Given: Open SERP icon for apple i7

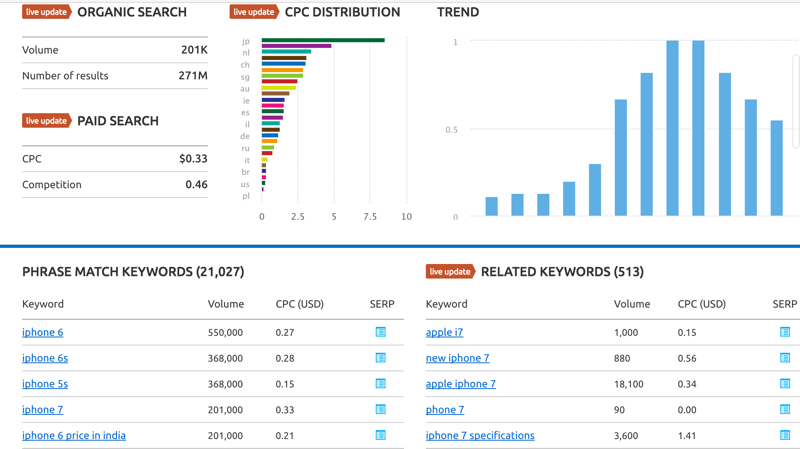Looking at the screenshot, I should click(x=785, y=332).
